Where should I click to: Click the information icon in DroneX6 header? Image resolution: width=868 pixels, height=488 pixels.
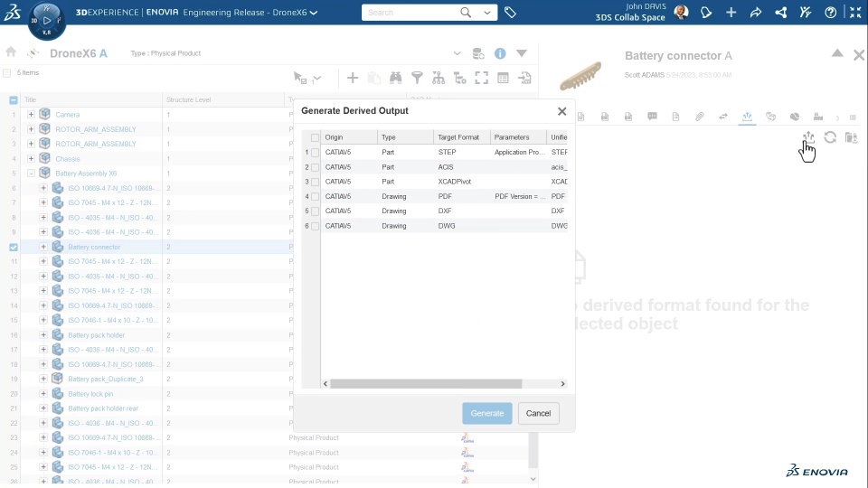click(x=500, y=53)
